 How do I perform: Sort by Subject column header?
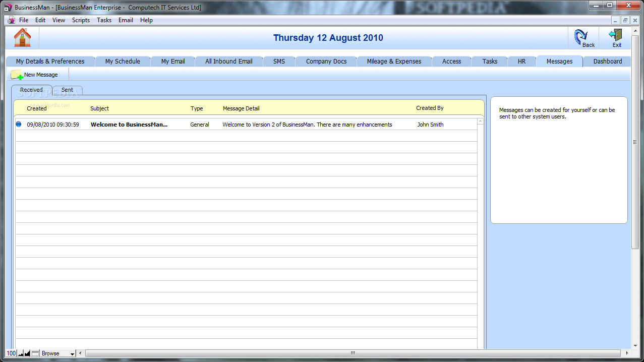click(x=99, y=108)
